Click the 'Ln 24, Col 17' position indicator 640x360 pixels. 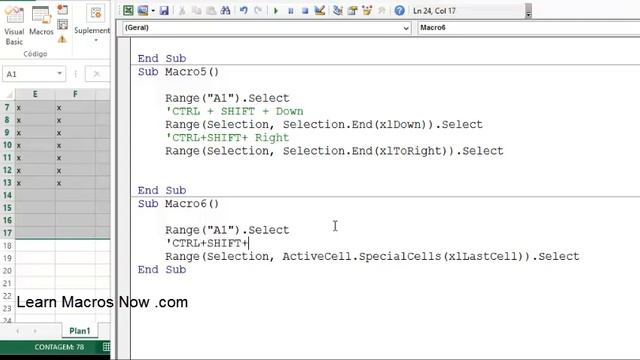coord(434,11)
